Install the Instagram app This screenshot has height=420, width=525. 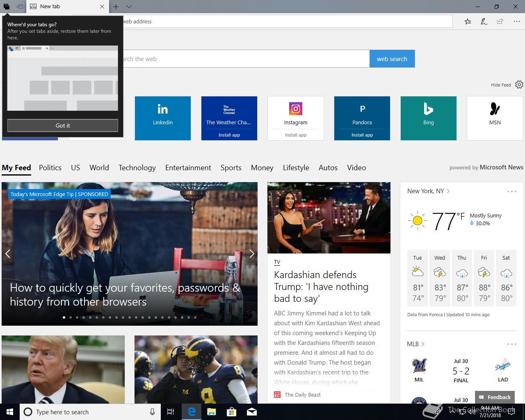tap(296, 135)
